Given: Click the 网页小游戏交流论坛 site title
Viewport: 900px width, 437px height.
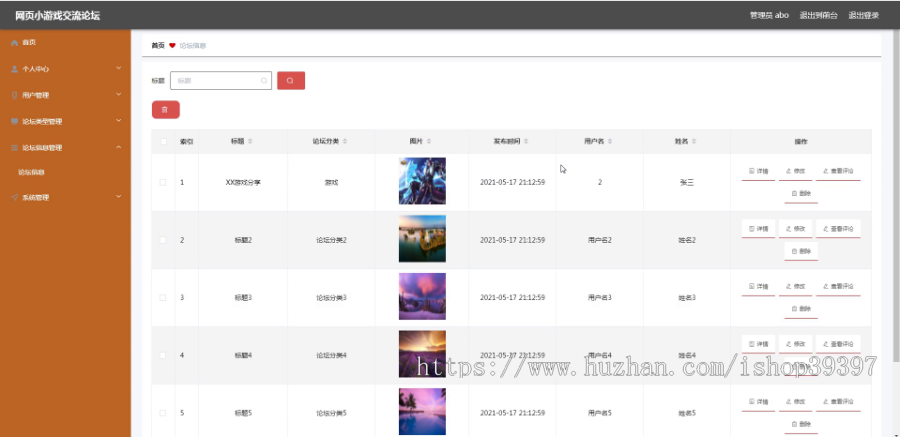Looking at the screenshot, I should pyautogui.click(x=57, y=16).
